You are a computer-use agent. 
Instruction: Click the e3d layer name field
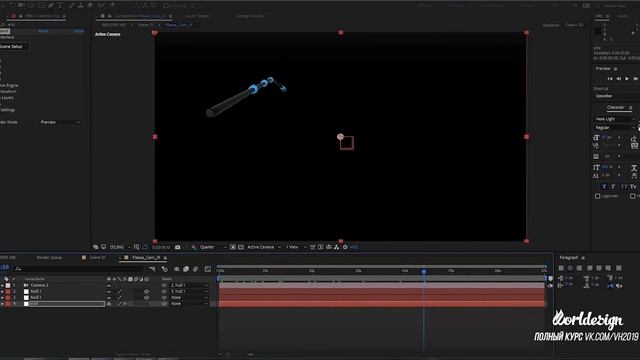tap(67, 304)
